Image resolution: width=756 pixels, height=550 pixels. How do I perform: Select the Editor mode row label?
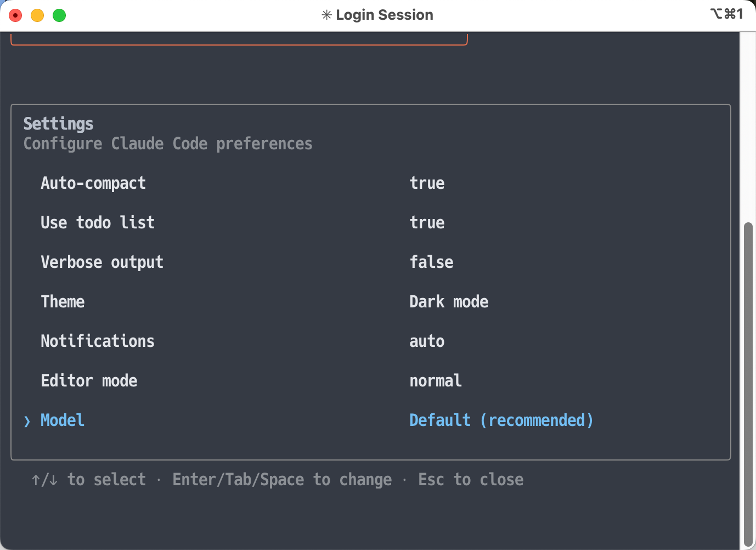(x=89, y=381)
